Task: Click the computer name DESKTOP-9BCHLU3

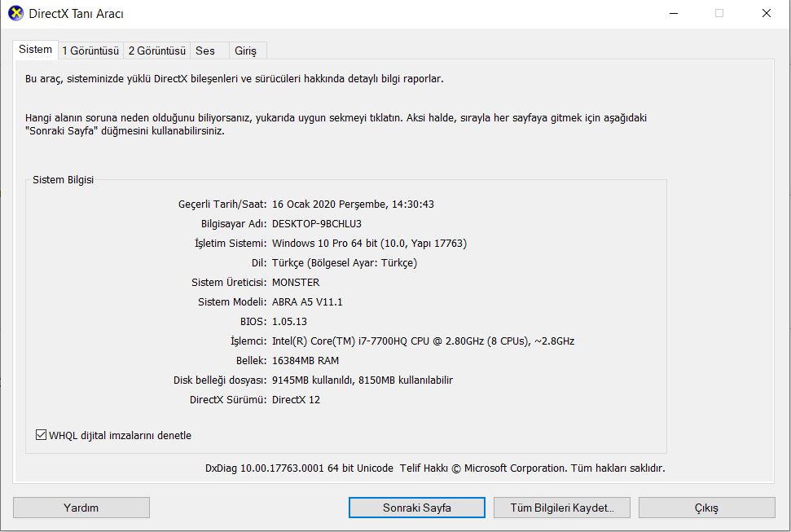Action: 317,224
